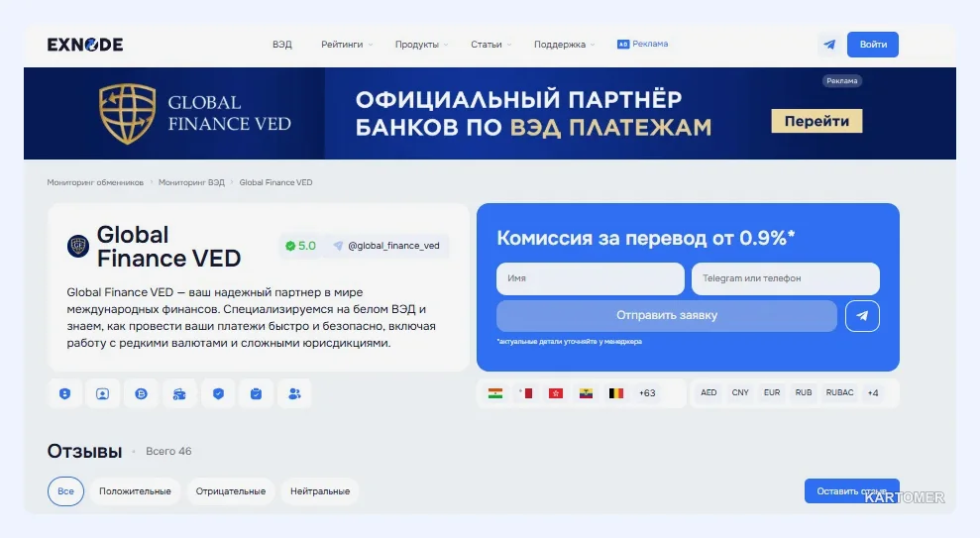Click the RUBAC currency tag
Viewport: 980px width, 538px height.
[x=839, y=393]
